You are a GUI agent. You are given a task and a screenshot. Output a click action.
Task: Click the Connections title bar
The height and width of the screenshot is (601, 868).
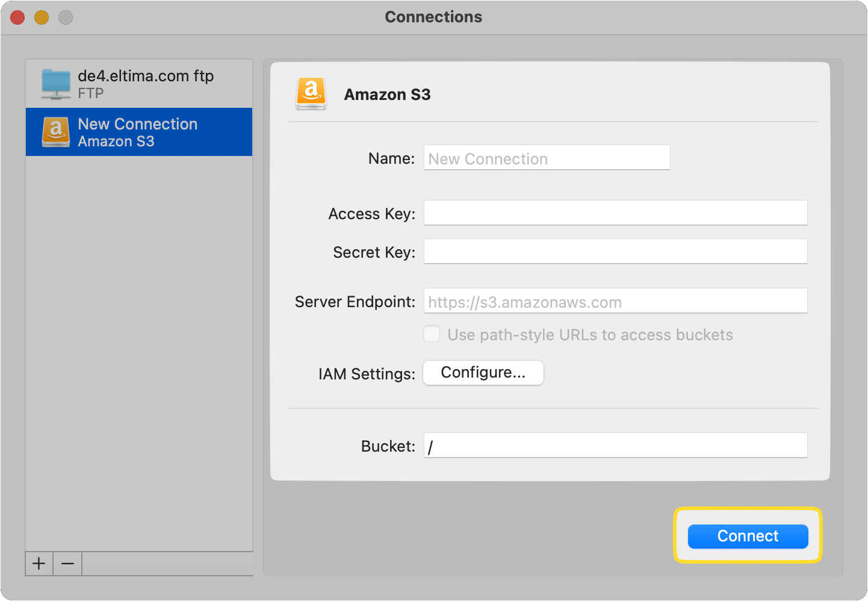coord(433,17)
